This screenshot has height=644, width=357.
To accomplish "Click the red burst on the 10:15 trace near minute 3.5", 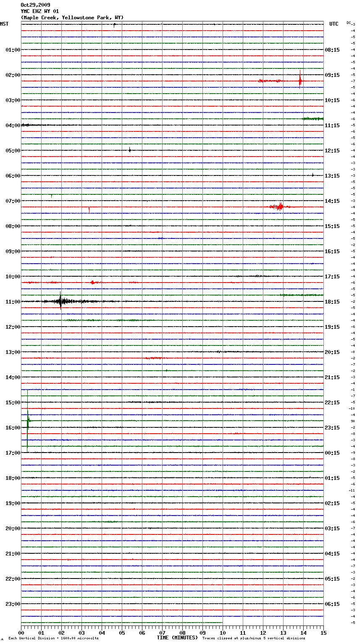I will point(93,283).
